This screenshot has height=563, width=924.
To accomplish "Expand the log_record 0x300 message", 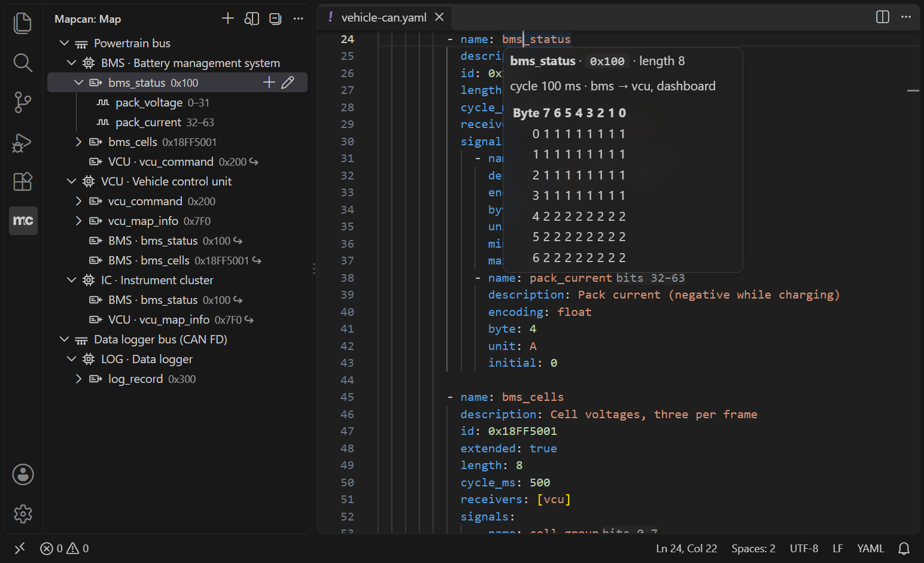I will (79, 379).
